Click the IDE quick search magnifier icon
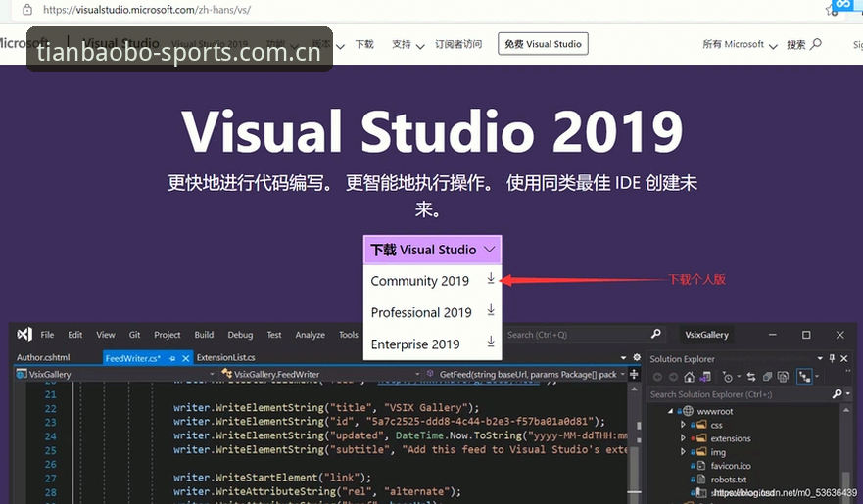863x504 pixels. point(655,334)
